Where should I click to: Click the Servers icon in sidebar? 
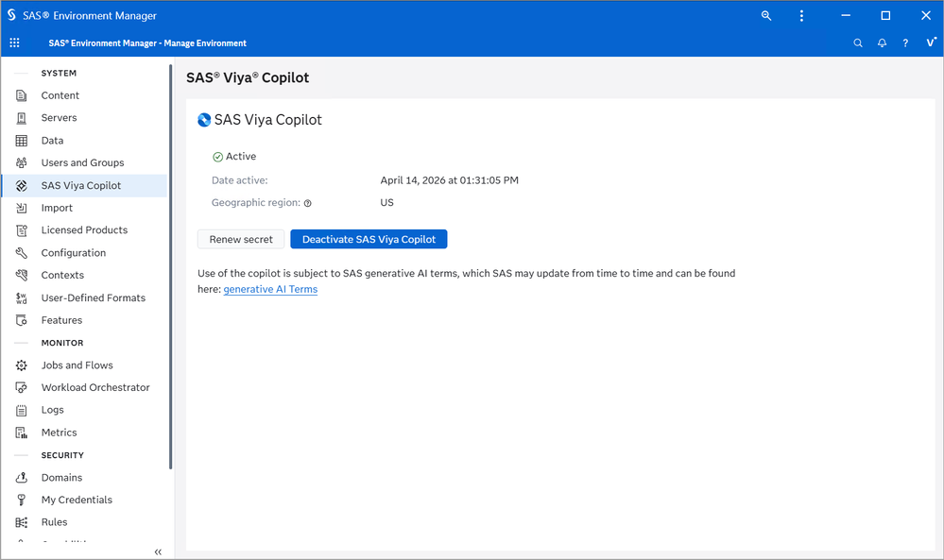(x=21, y=118)
